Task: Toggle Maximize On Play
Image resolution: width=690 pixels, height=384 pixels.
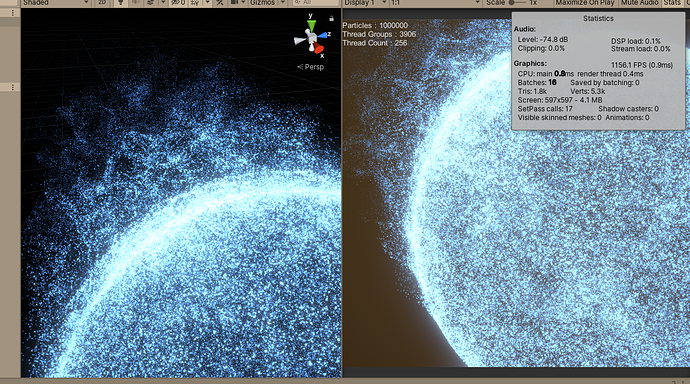Action: pos(584,2)
